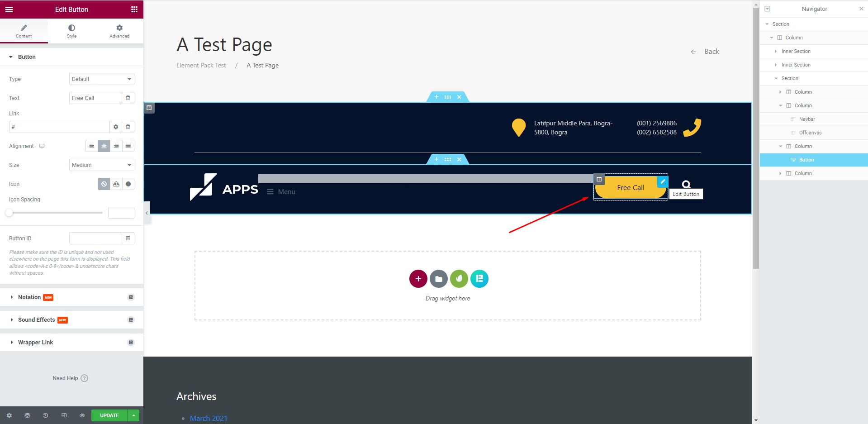The width and height of the screenshot is (868, 424).
Task: Expand the Notation section
Action: click(29, 297)
